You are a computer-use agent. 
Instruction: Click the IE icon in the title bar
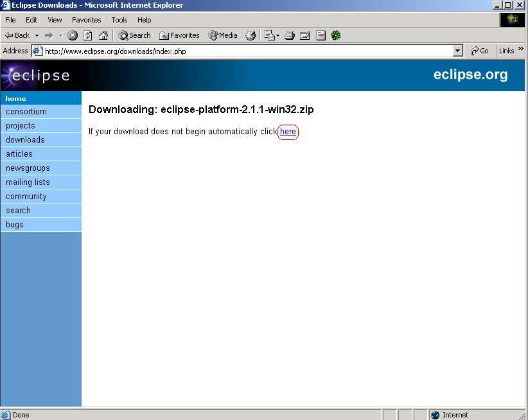click(5, 5)
